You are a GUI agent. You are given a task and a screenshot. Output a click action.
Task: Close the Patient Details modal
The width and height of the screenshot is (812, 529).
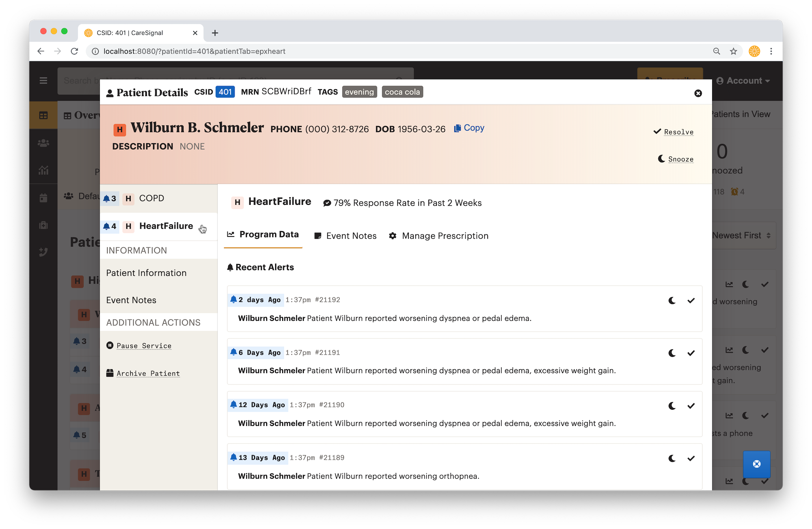pos(698,93)
